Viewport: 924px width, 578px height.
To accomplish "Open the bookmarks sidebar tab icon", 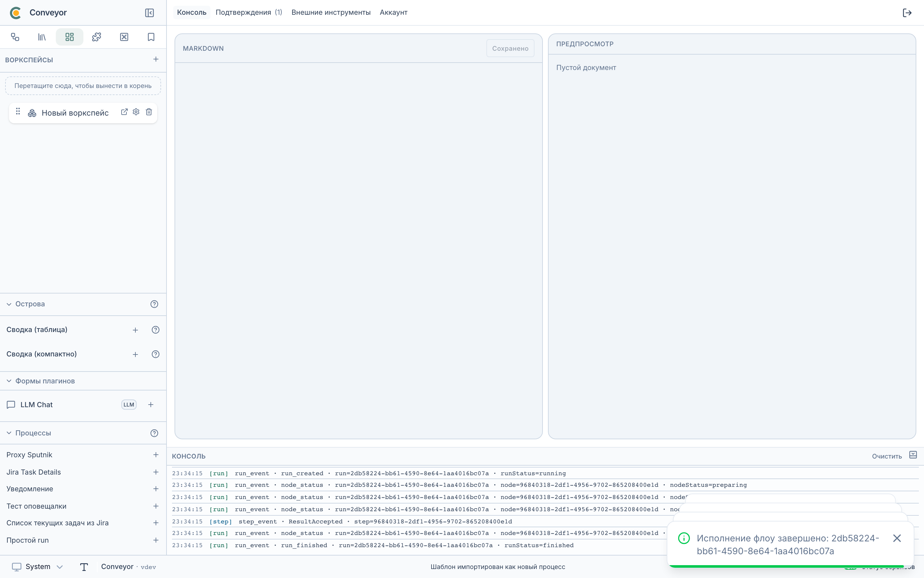I will coord(151,37).
